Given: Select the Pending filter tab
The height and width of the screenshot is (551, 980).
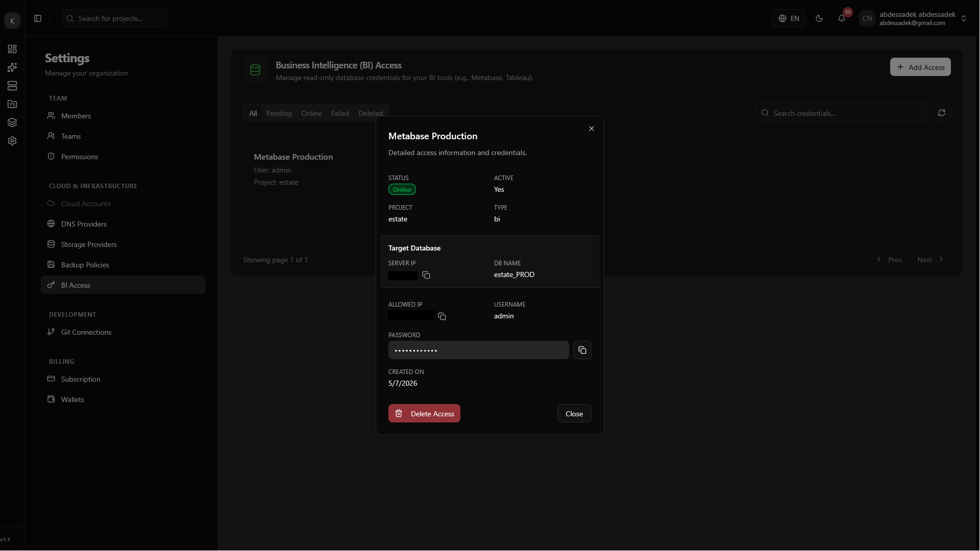Looking at the screenshot, I should click(x=279, y=113).
